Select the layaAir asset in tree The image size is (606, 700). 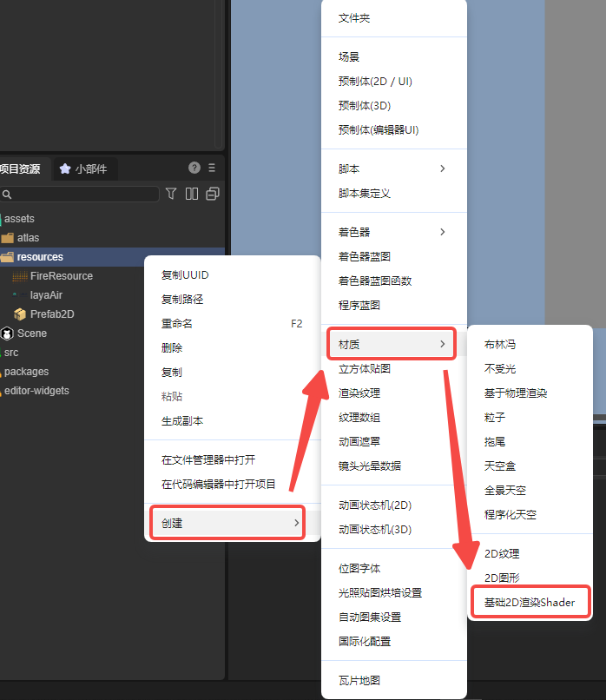[x=46, y=295]
